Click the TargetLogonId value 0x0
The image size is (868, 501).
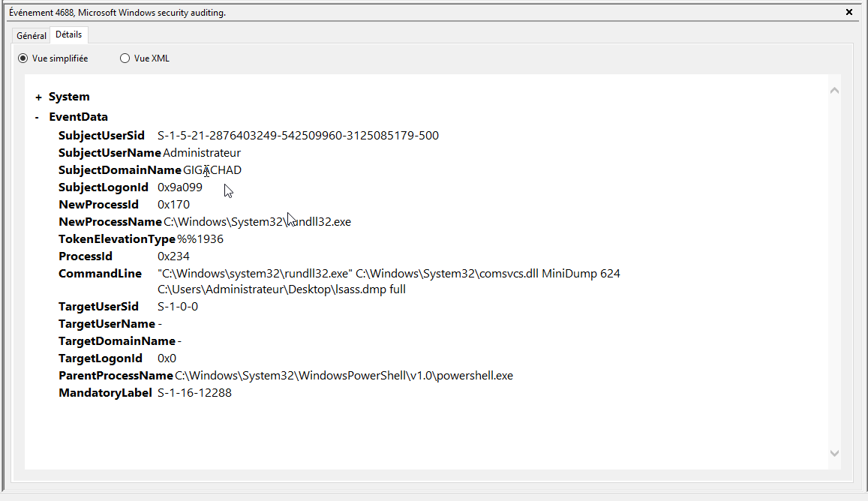point(167,358)
